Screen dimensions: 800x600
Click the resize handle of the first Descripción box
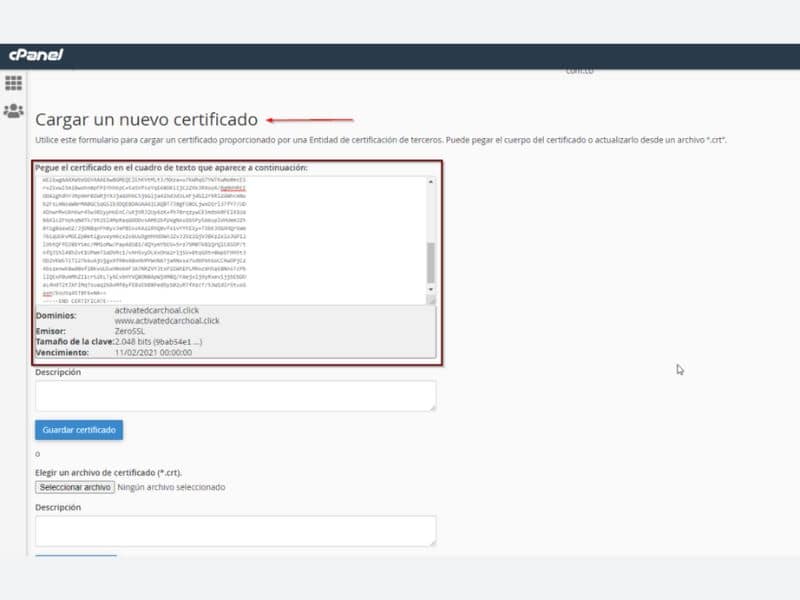pos(431,406)
